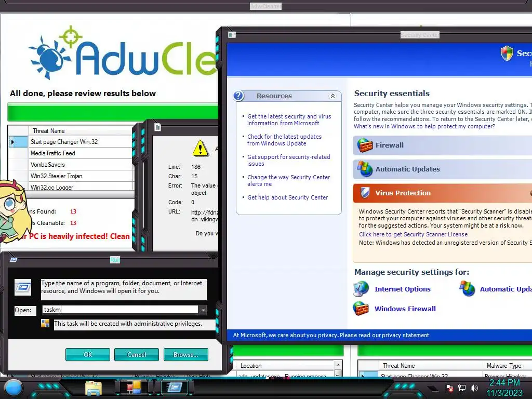Image resolution: width=532 pixels, height=399 pixels.
Task: Click the colorful tiles taskbar icon
Action: click(x=134, y=388)
